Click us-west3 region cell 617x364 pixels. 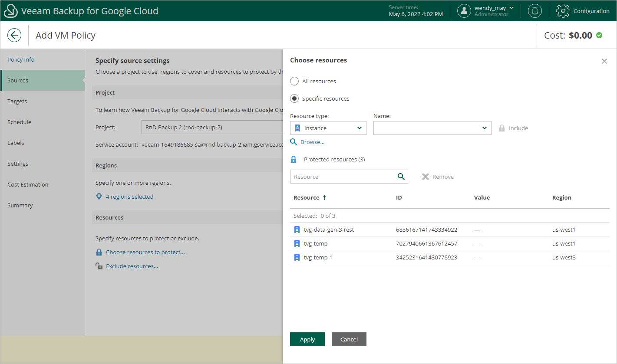pos(564,257)
